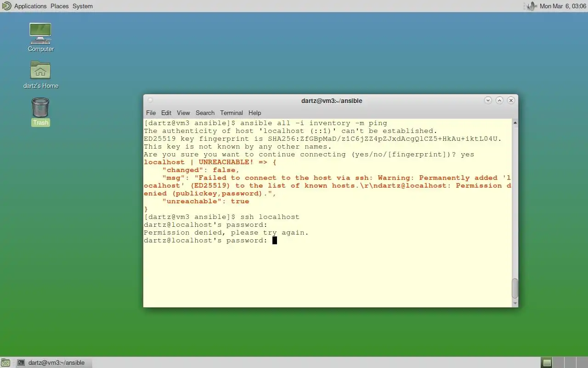The image size is (588, 368).
Task: Click 'This key is not known' line
Action: (238, 147)
